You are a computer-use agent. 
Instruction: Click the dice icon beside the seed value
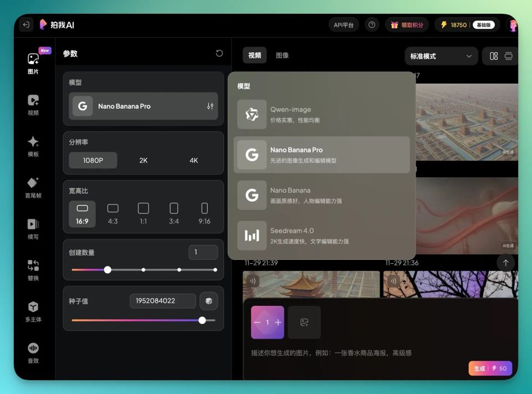tap(208, 301)
